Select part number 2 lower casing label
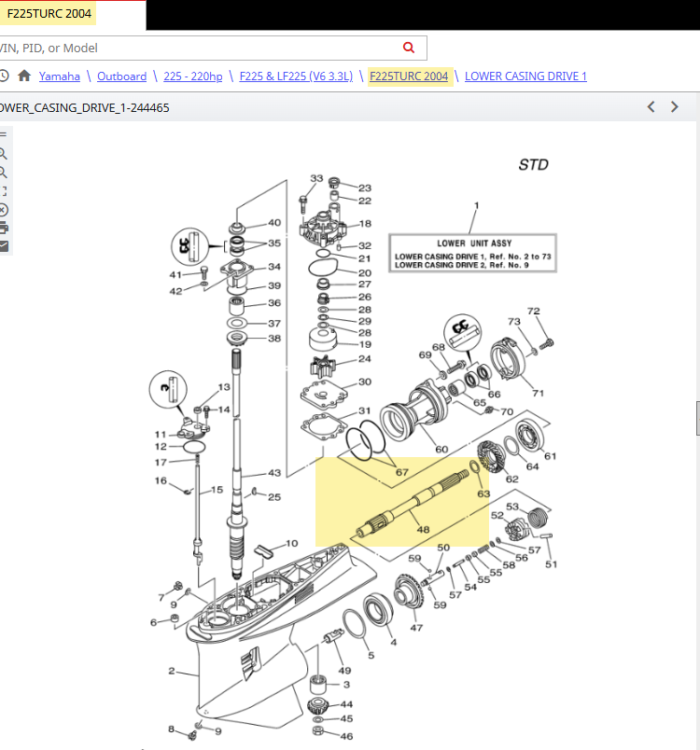Screen dimensions: 700x750 tap(172, 671)
